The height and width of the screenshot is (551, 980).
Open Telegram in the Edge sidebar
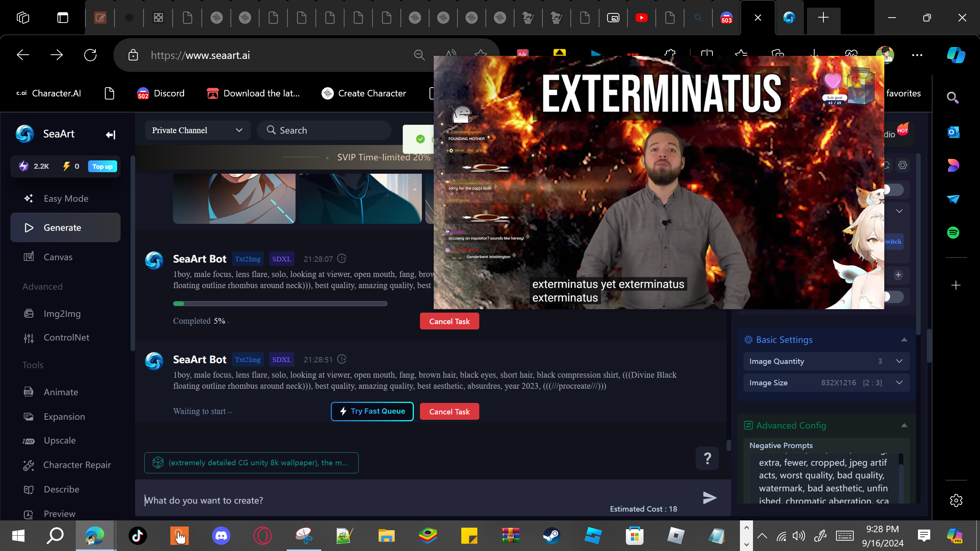coord(953,199)
